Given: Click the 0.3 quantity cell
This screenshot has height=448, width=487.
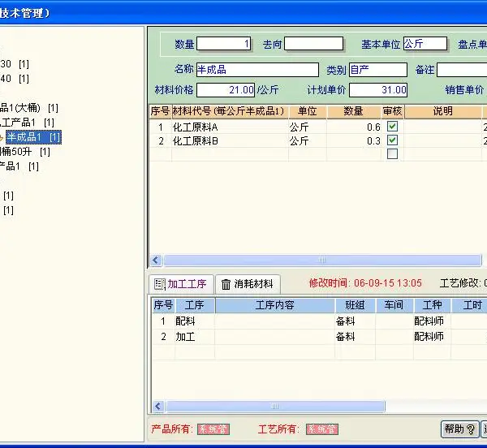Looking at the screenshot, I should (354, 141).
